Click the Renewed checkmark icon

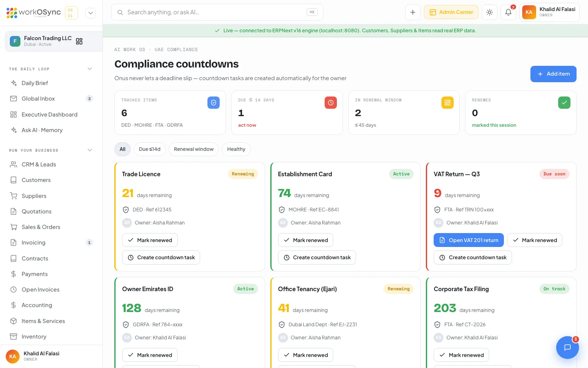(x=564, y=103)
